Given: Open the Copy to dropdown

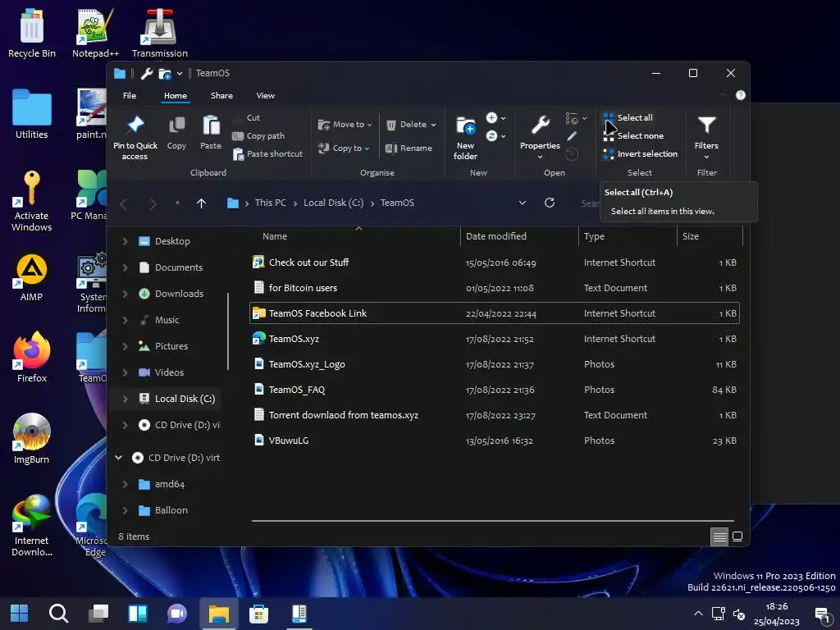Looking at the screenshot, I should coord(344,148).
